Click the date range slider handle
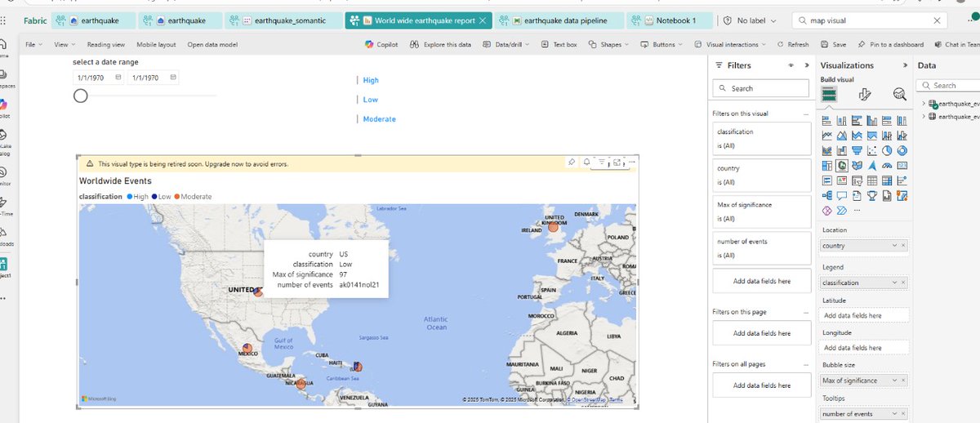The width and height of the screenshot is (980, 423). (80, 96)
